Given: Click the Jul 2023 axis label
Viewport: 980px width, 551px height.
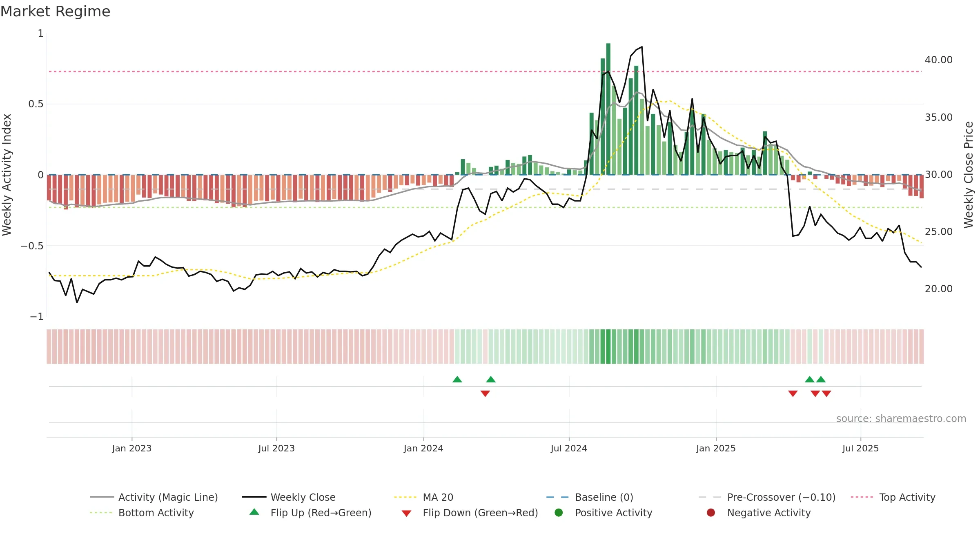Looking at the screenshot, I should [x=276, y=448].
